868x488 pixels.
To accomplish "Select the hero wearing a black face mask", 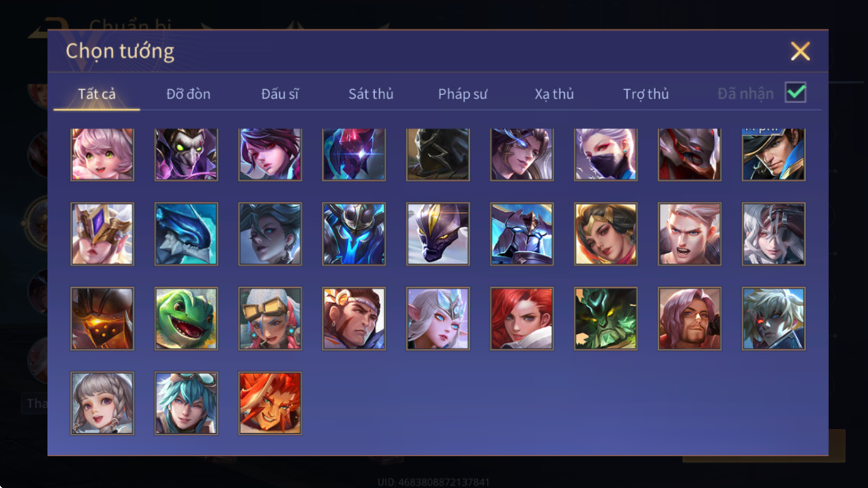I will (x=606, y=155).
